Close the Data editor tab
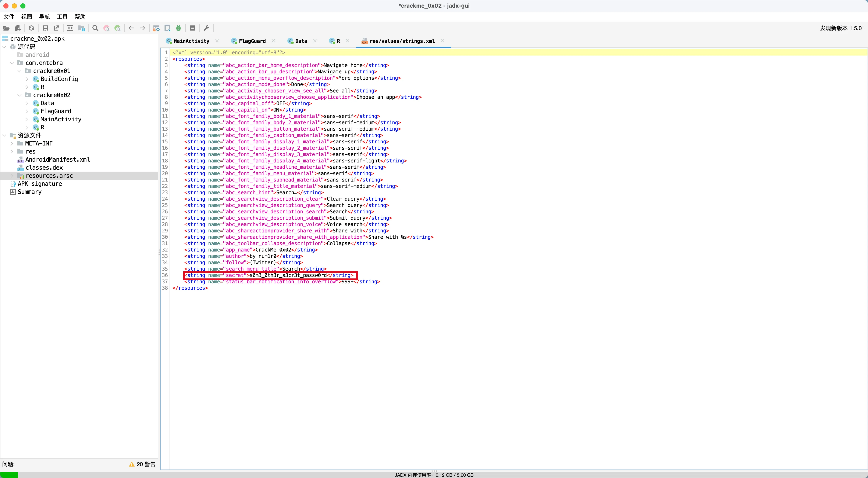Screen dimensions: 868x478 coord(315,41)
